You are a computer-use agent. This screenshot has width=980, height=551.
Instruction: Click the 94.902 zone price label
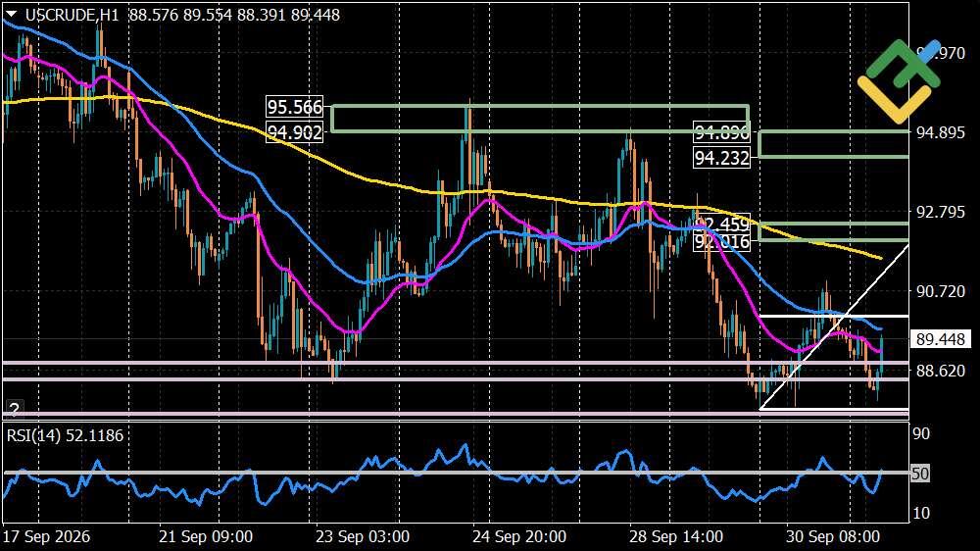[294, 132]
